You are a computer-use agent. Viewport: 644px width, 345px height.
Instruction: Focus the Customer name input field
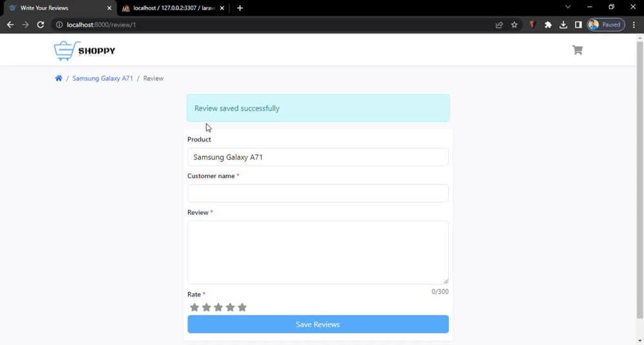tap(318, 193)
